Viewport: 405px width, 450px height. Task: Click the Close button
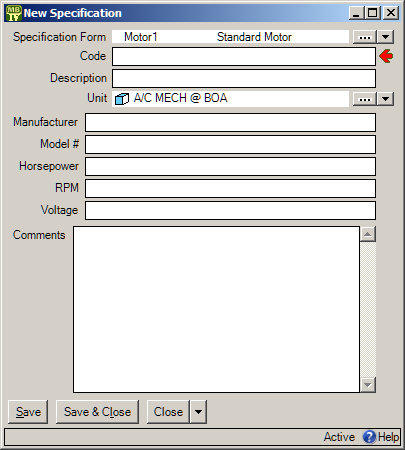[x=168, y=412]
